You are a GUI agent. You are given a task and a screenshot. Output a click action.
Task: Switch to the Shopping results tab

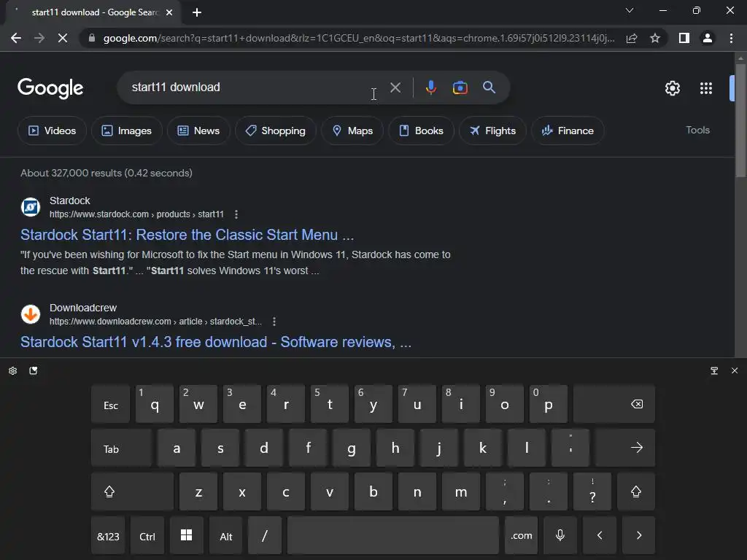[276, 131]
